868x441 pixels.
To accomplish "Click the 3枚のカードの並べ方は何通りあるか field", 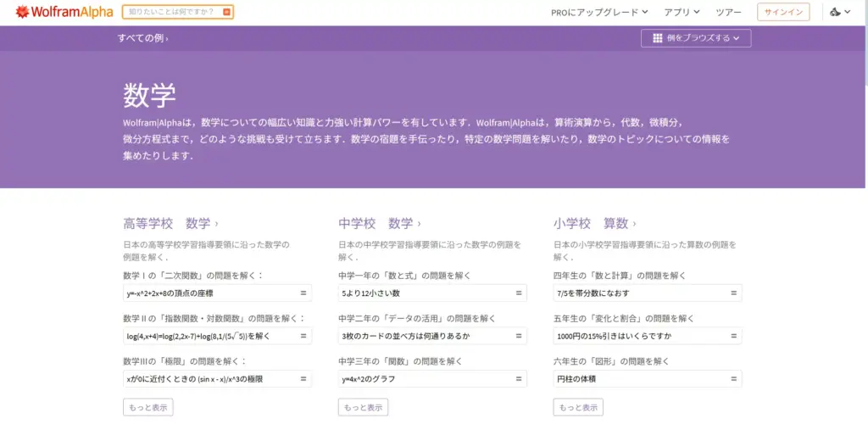I will click(x=432, y=336).
